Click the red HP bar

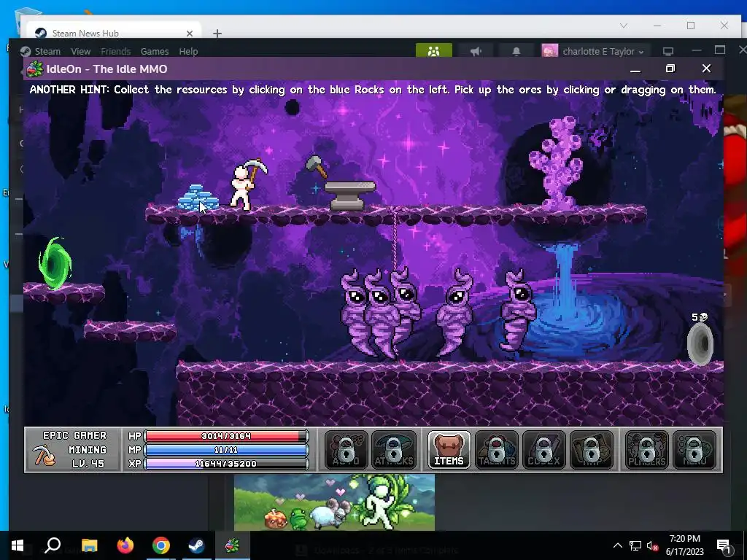[x=226, y=436]
